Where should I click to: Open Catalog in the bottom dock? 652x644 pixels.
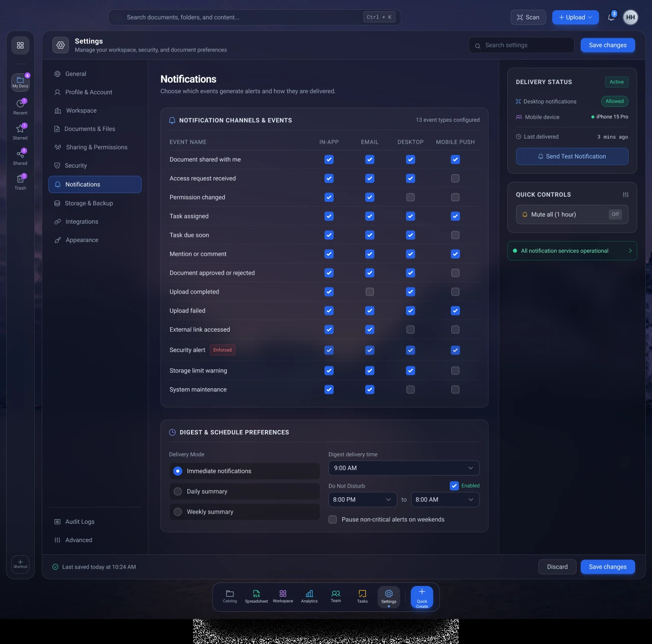(230, 597)
